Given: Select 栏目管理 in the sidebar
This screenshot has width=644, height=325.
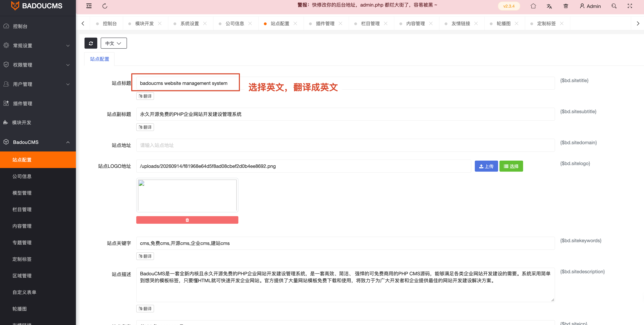Looking at the screenshot, I should (38, 209).
